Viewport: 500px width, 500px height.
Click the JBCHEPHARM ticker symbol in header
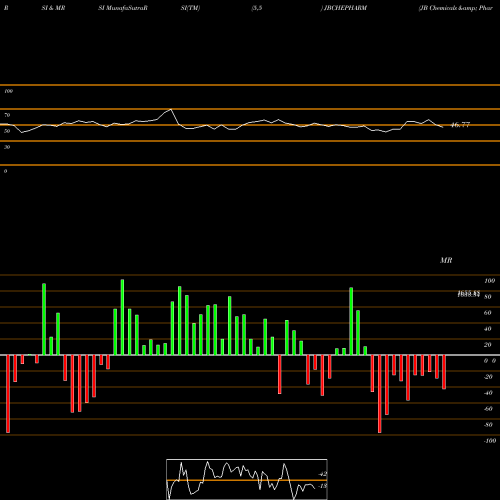[346, 8]
